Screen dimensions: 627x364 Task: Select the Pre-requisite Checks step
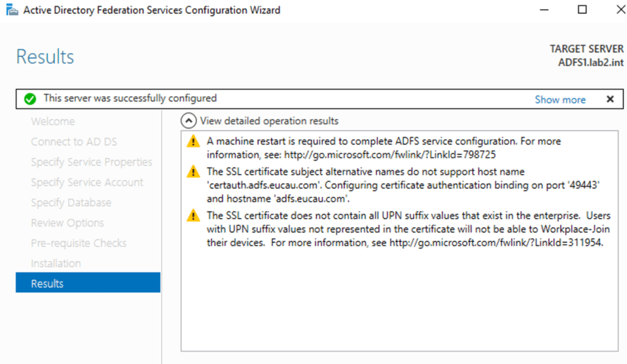pyautogui.click(x=78, y=243)
